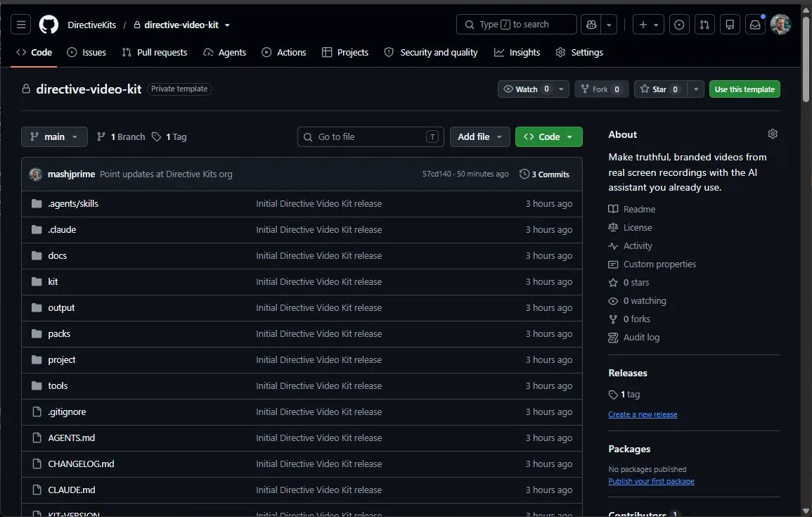Click the Audit log icon in About

point(613,338)
